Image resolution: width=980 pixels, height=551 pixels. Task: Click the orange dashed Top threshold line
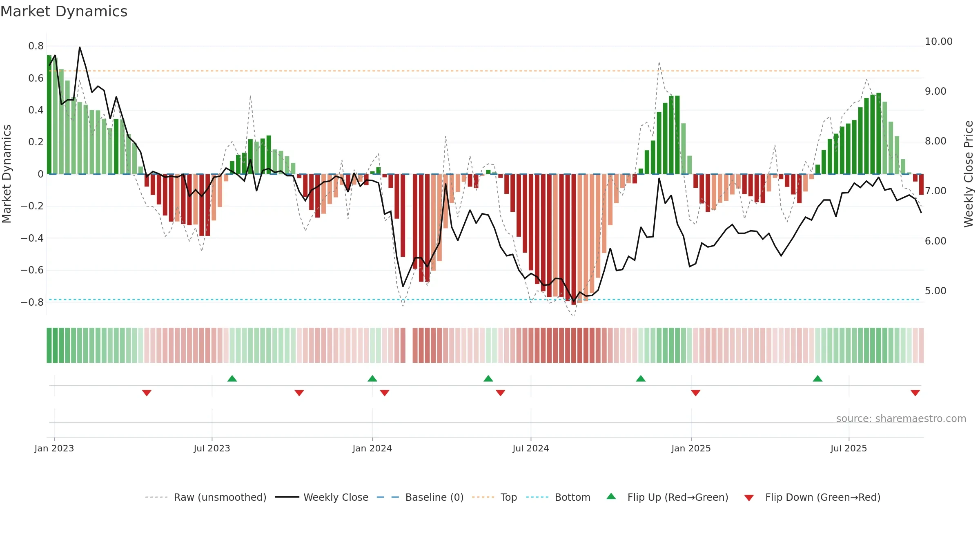pyautogui.click(x=484, y=71)
